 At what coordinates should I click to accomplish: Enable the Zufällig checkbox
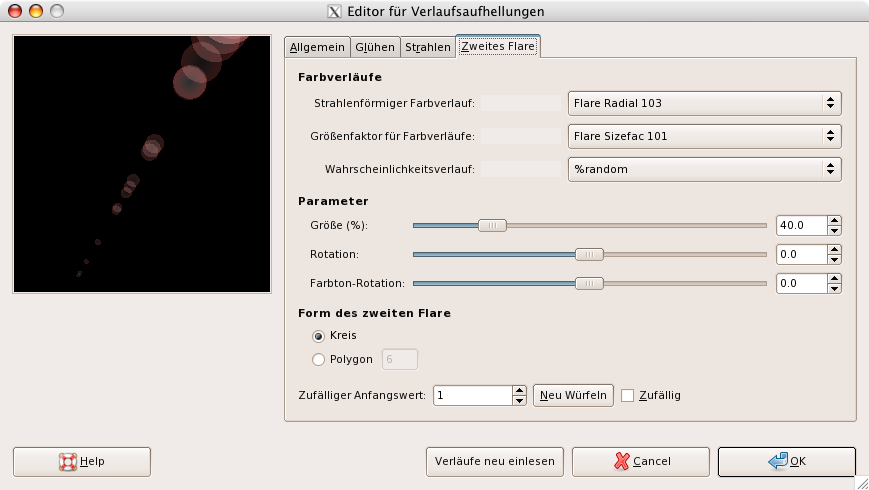pos(628,395)
